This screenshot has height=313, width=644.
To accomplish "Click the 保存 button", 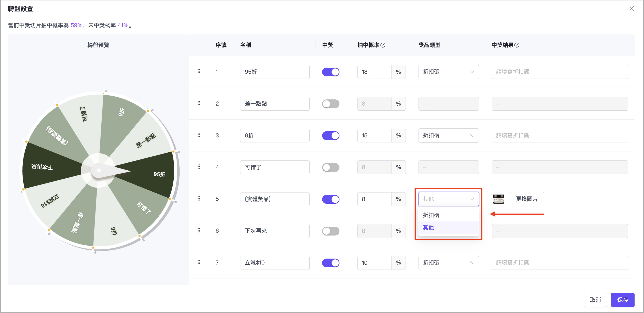I will [622, 300].
